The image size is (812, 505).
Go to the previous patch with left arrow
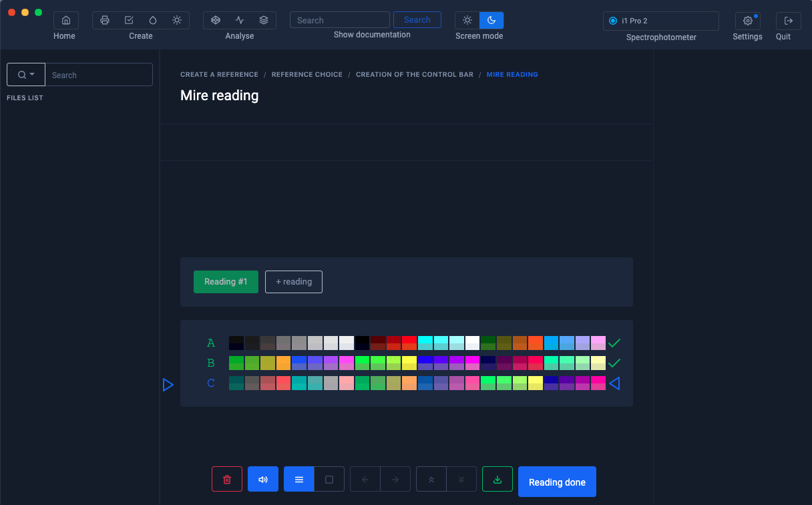point(365,480)
